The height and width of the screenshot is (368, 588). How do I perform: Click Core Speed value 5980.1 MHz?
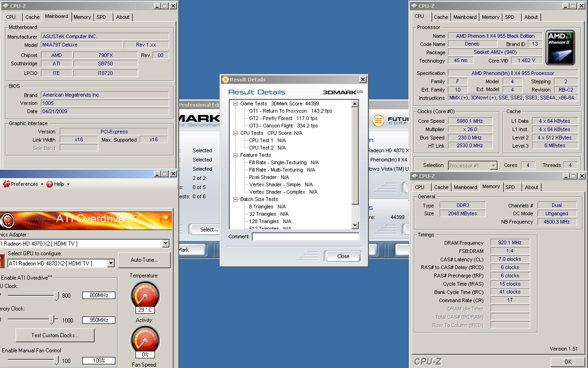[469, 121]
